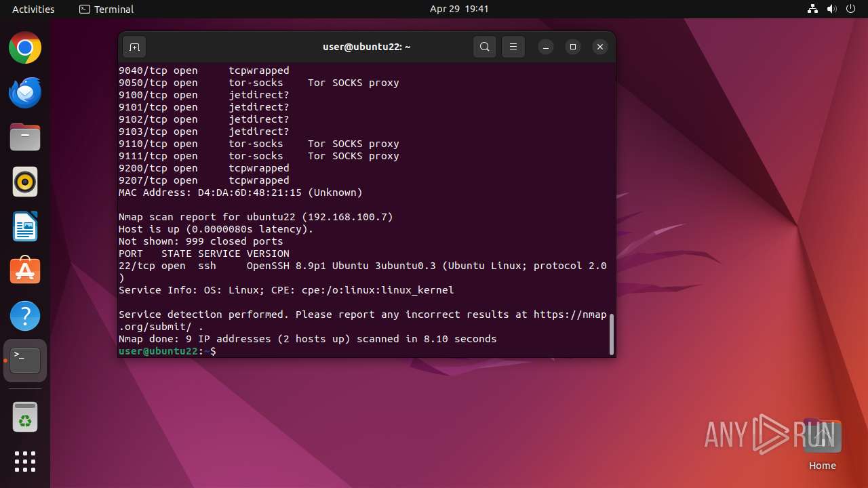Click the 'Nmap done: 9 IP addresses' line
This screenshot has width=868, height=488.
tap(308, 339)
